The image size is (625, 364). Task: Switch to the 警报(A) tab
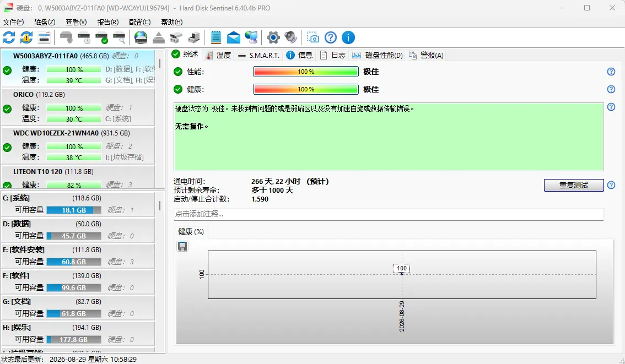427,56
